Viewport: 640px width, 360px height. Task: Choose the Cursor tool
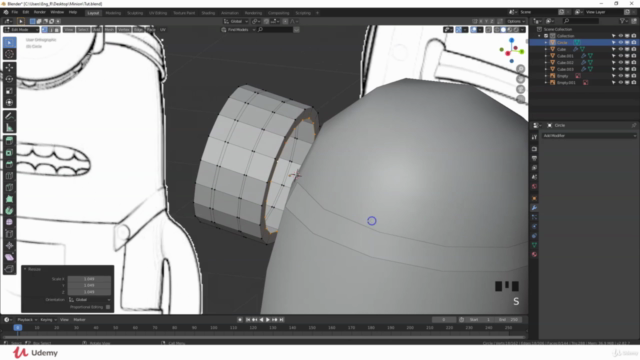[9, 54]
